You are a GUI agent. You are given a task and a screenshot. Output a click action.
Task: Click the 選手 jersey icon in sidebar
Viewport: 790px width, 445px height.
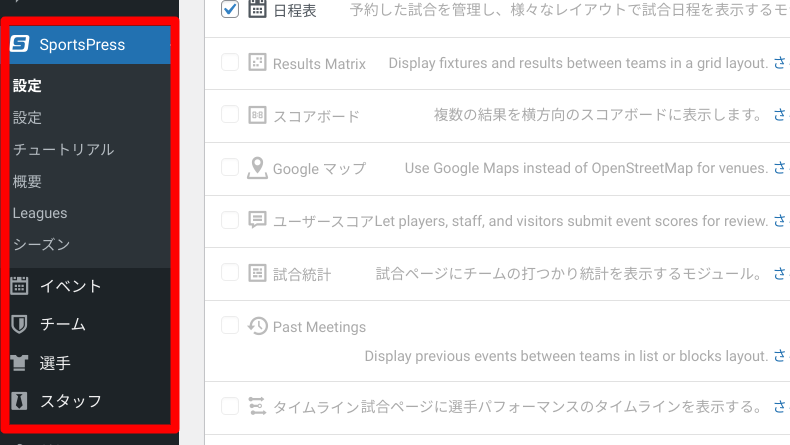pyautogui.click(x=19, y=363)
